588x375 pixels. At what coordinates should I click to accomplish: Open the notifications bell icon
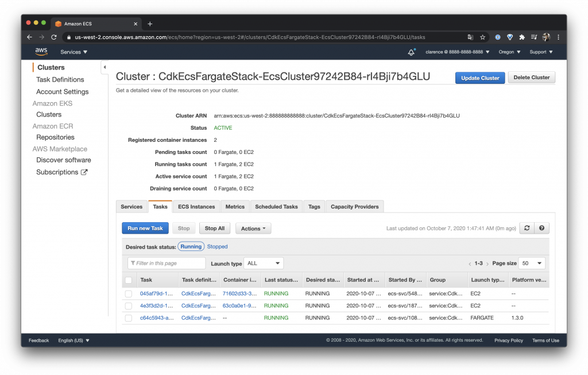411,52
